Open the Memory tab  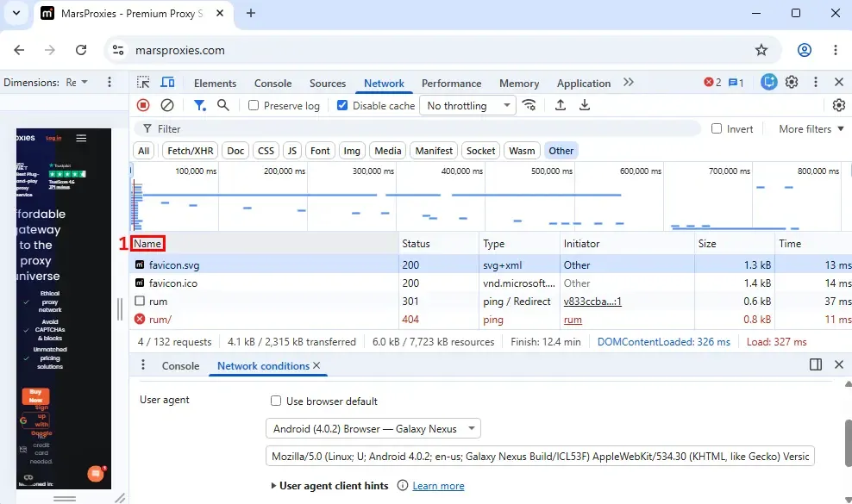click(x=519, y=83)
